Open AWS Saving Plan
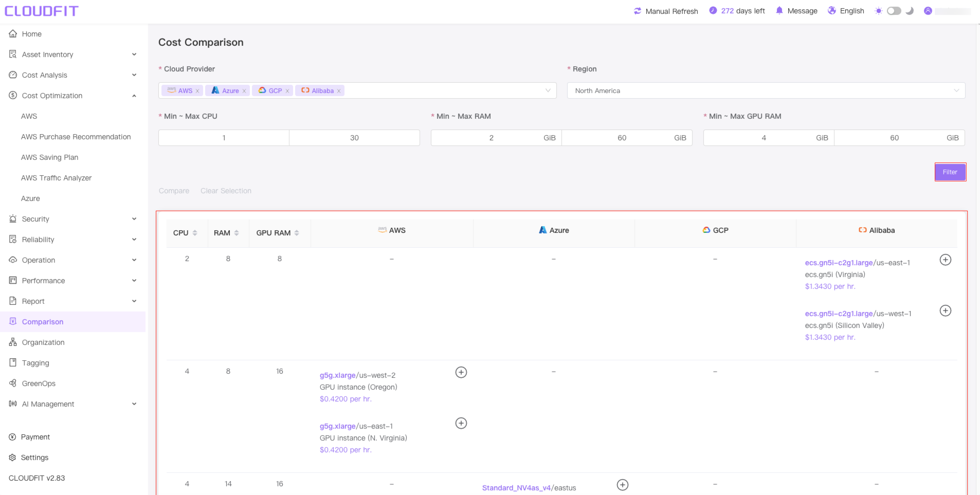The height and width of the screenshot is (495, 980). coord(50,157)
